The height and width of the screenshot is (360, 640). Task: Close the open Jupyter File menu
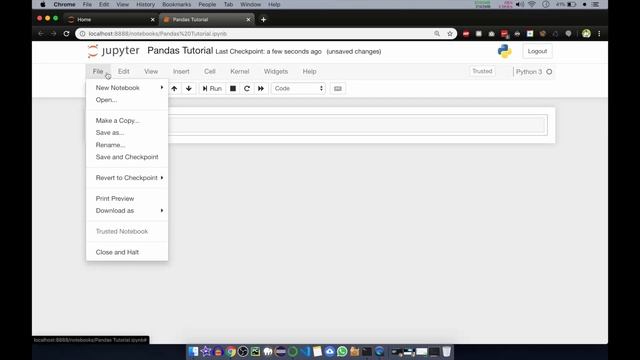pyautogui.click(x=98, y=71)
